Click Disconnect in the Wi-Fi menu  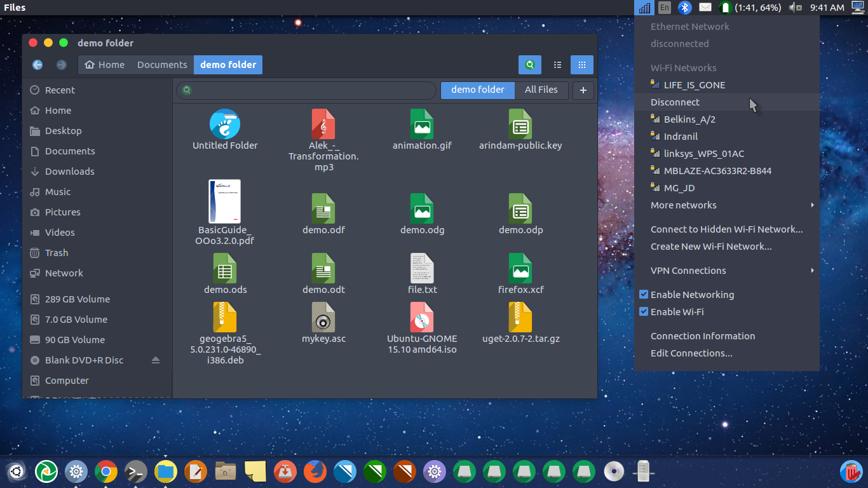675,102
